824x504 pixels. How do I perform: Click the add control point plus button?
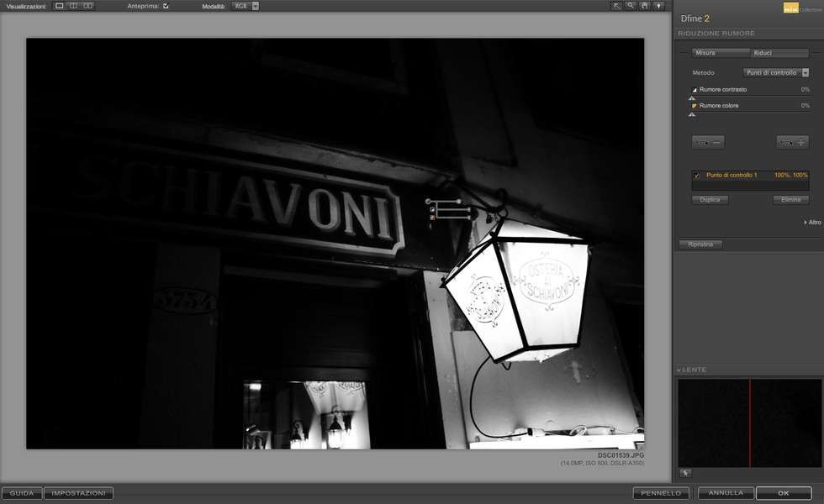tap(792, 142)
